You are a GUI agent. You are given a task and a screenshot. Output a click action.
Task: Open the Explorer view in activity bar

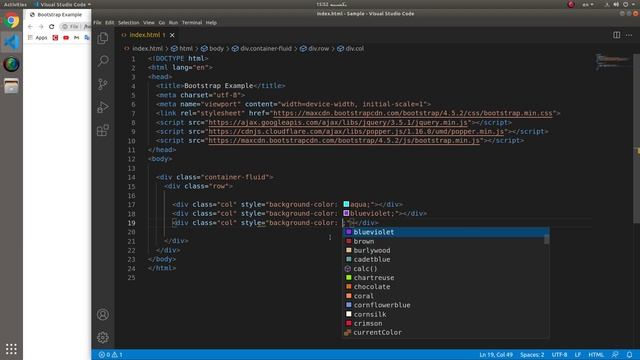point(103,38)
